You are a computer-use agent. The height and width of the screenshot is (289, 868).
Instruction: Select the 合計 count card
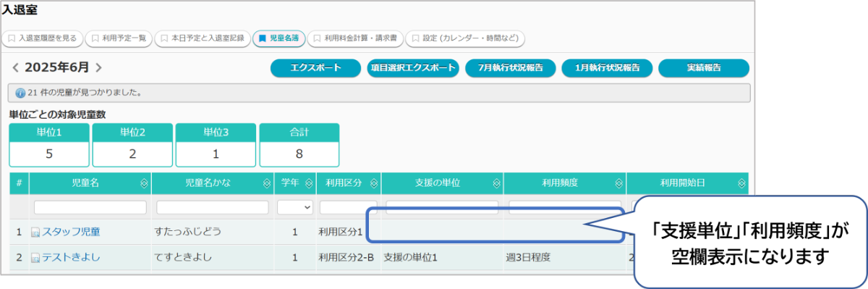(x=299, y=145)
